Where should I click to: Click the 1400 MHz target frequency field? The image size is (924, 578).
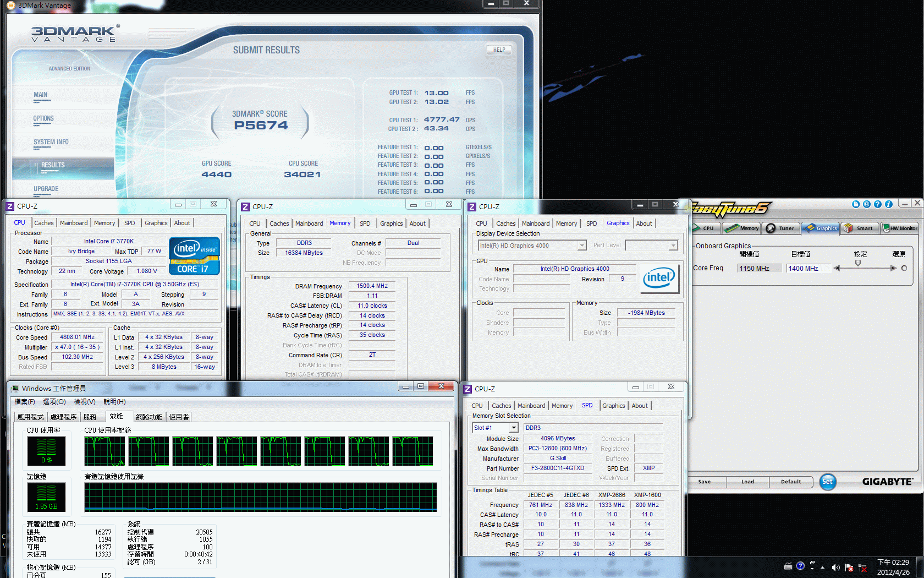807,268
